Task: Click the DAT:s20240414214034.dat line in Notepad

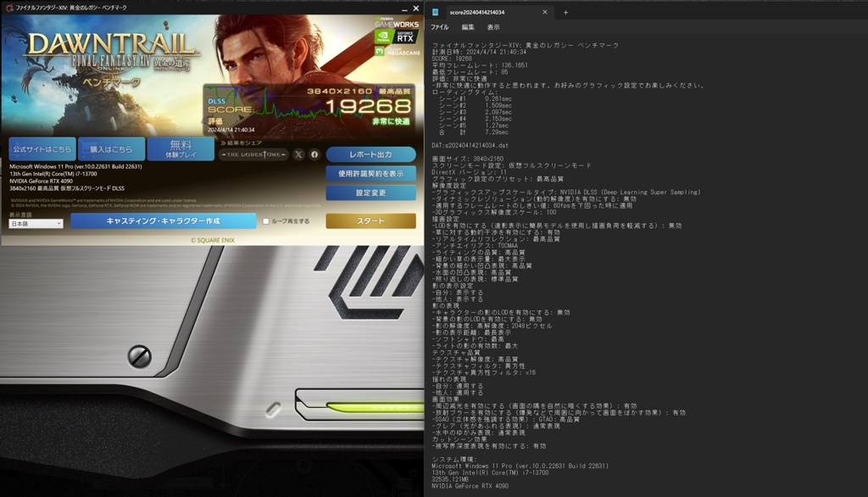Action: click(x=470, y=145)
